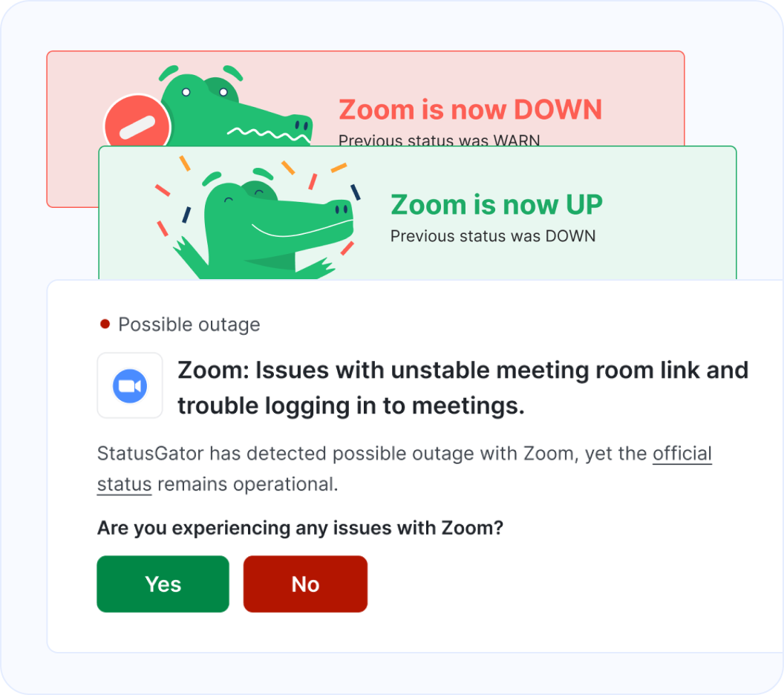Click the Zoom icon inside the white square tile
The height and width of the screenshot is (695, 784).
[x=130, y=385]
